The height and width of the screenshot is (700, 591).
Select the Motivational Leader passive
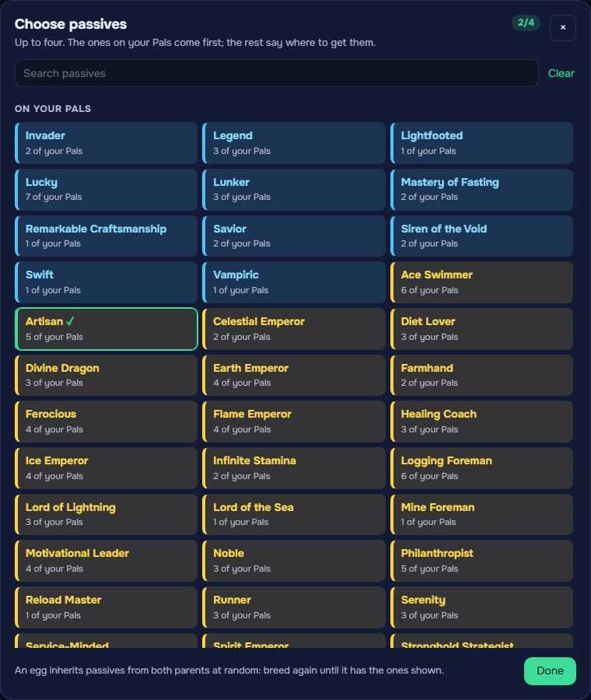tap(107, 561)
